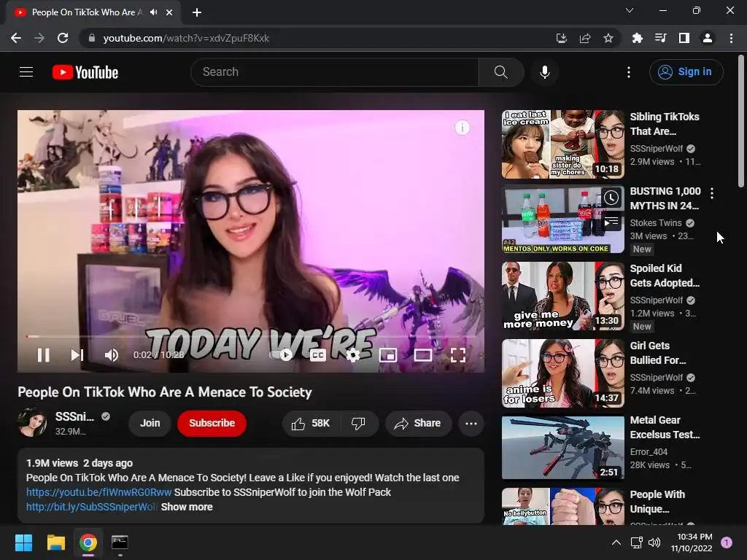Close the People On TikTok tab
The height and width of the screenshot is (560, 747).
(169, 12)
